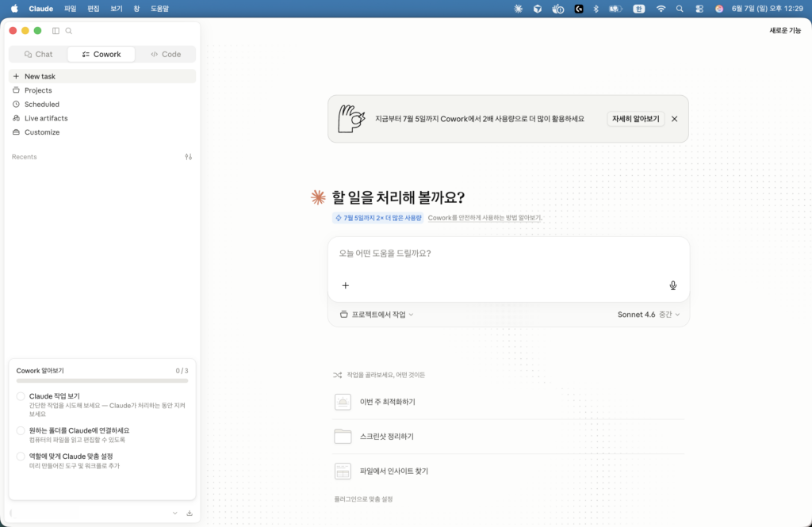Image resolution: width=812 pixels, height=527 pixels.
Task: Activate the microphone voice input
Action: click(x=672, y=285)
